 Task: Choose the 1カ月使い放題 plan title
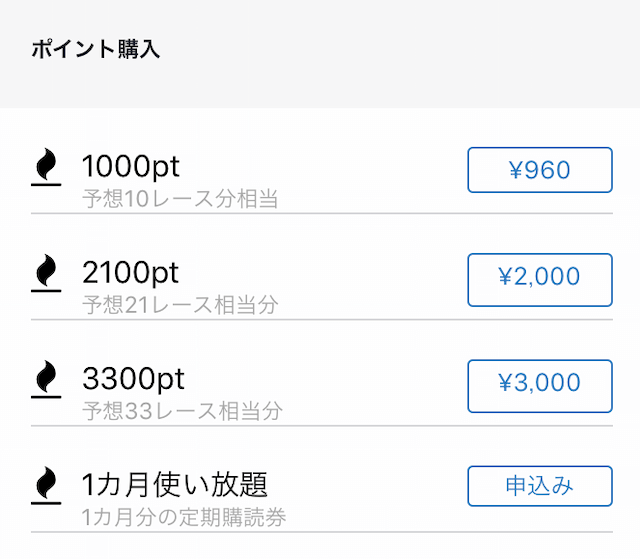click(x=175, y=484)
